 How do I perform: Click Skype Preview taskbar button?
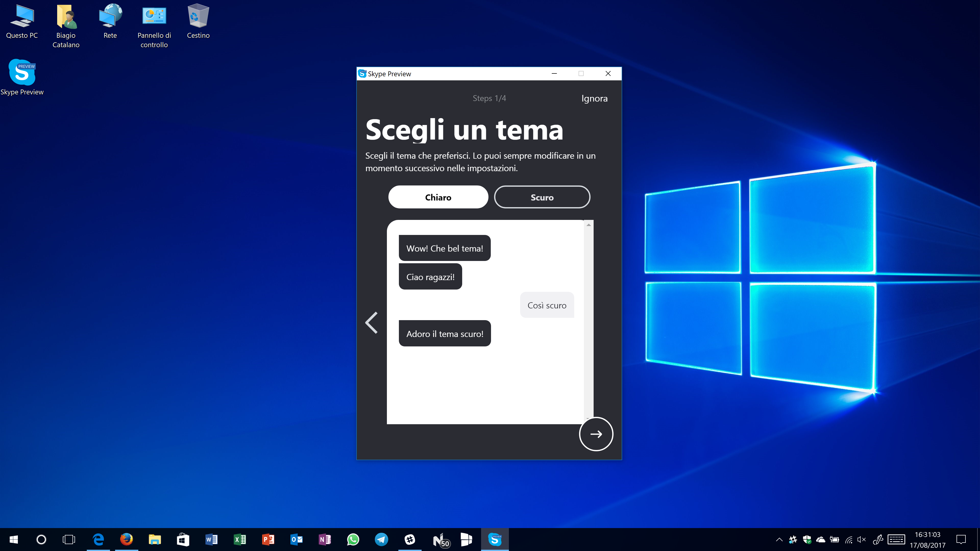click(x=495, y=539)
